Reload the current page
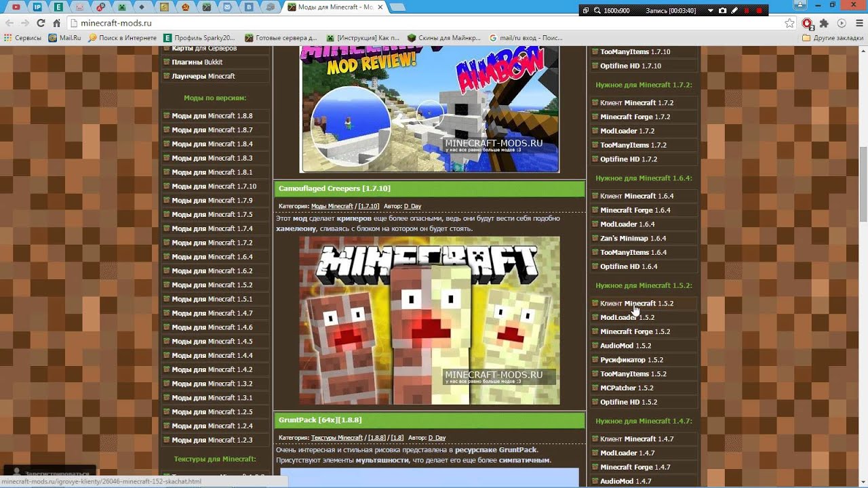Image resolution: width=868 pixels, height=488 pixels. 41,23
